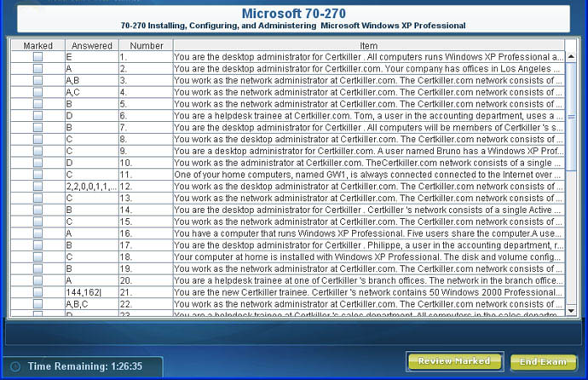Mark question 2 checkbox
The height and width of the screenshot is (380, 588).
(37, 68)
